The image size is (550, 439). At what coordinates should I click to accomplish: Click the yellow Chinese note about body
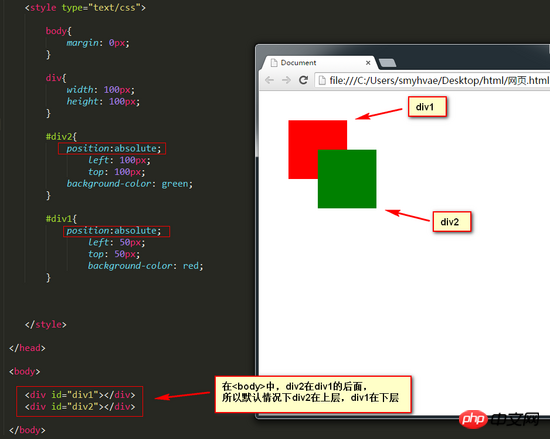coord(313,394)
